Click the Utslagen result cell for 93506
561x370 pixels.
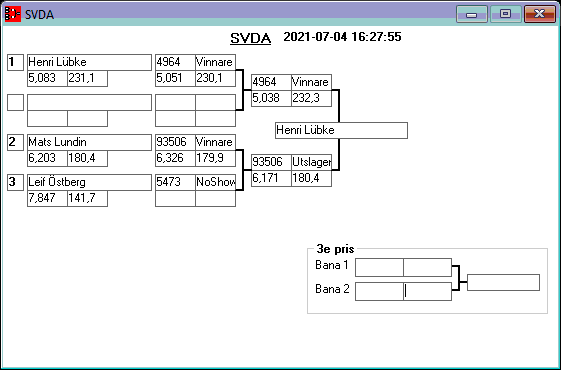pyautogui.click(x=311, y=162)
